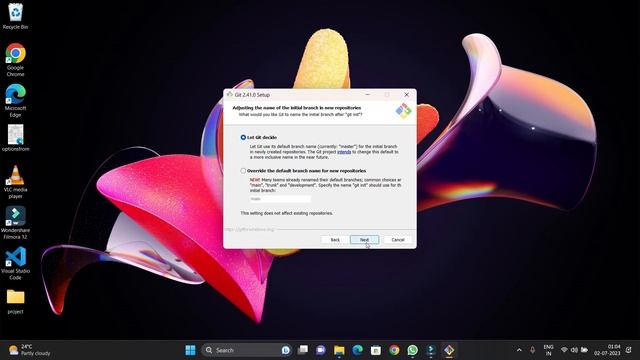Viewport: 640px width, 360px height.
Task: Show hidden system tray icons
Action: (x=519, y=350)
